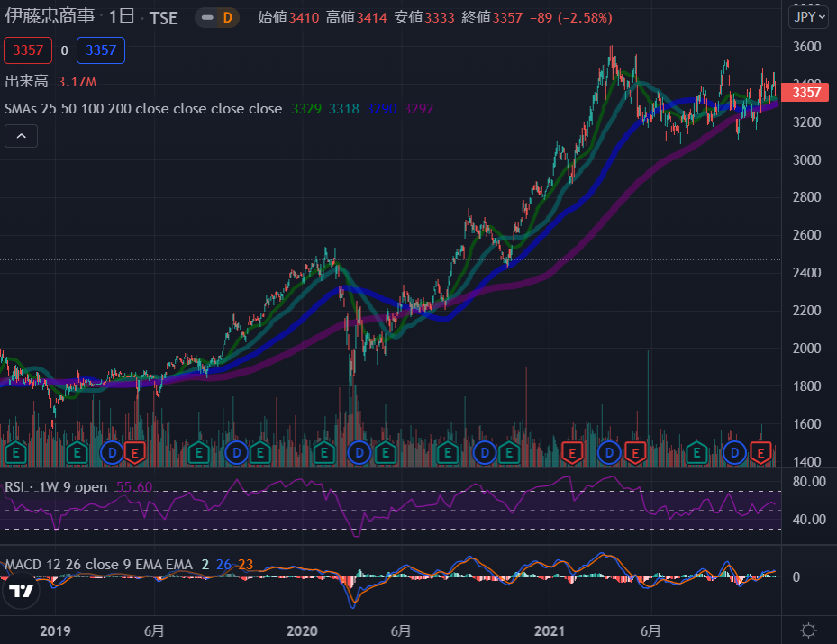
Task: Click the green SMA value 3329
Action: (306, 109)
